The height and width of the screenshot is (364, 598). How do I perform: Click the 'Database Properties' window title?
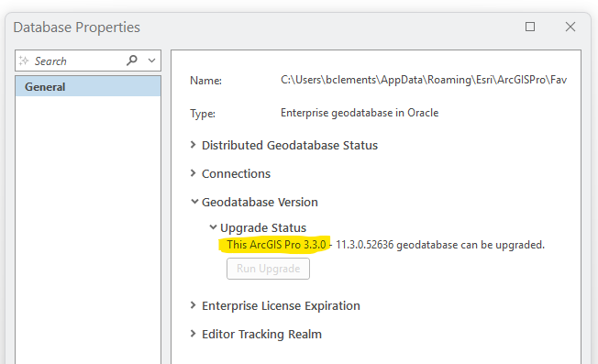(77, 28)
